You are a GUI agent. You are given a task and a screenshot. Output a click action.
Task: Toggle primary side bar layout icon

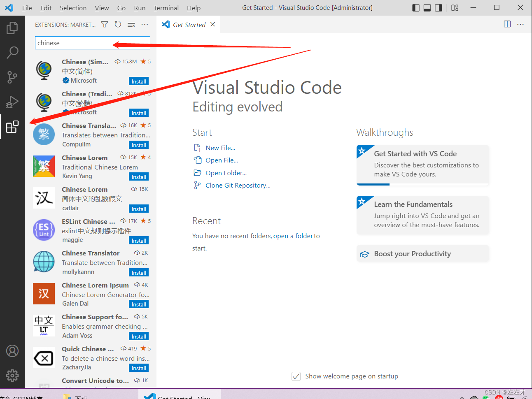click(416, 8)
